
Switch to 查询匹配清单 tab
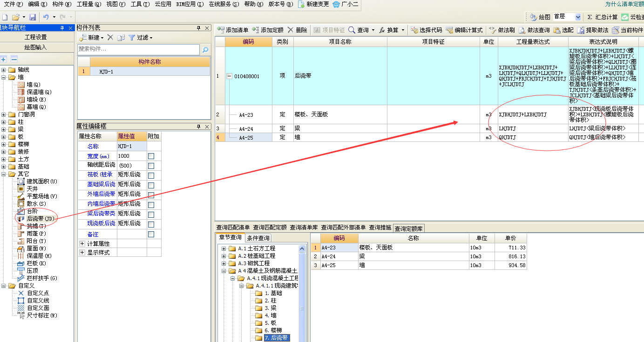pyautogui.click(x=233, y=228)
